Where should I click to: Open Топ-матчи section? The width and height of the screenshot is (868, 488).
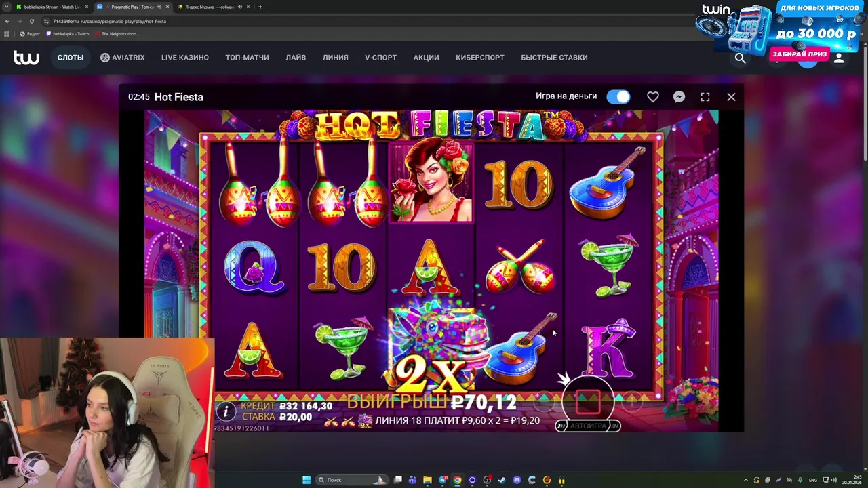(x=247, y=58)
